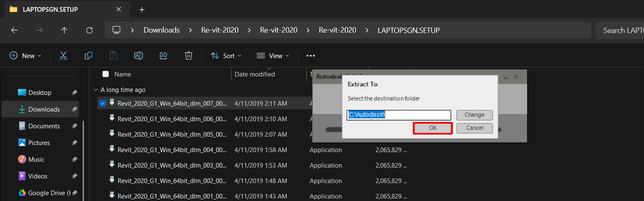
Task: Click the Change destination button
Action: pos(475,115)
